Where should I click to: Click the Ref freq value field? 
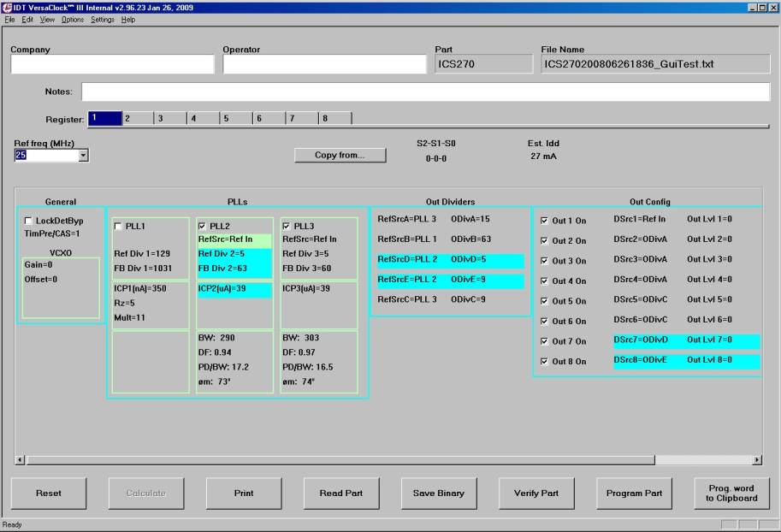(46, 156)
